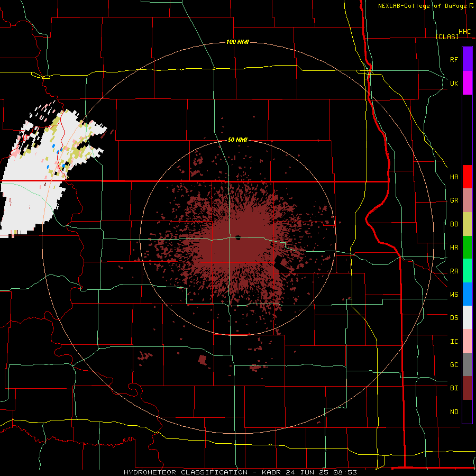
Task: Click the "BI" legend label
Action: (454, 388)
